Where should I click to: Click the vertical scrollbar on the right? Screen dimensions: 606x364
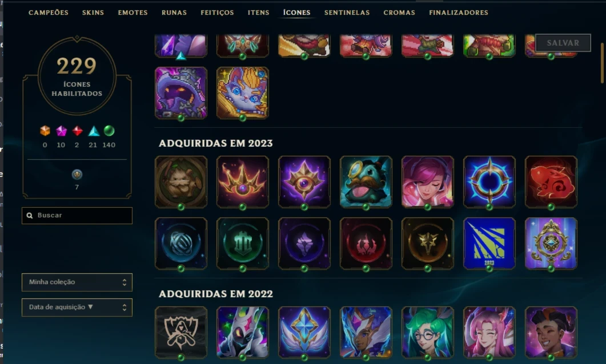[x=602, y=63]
